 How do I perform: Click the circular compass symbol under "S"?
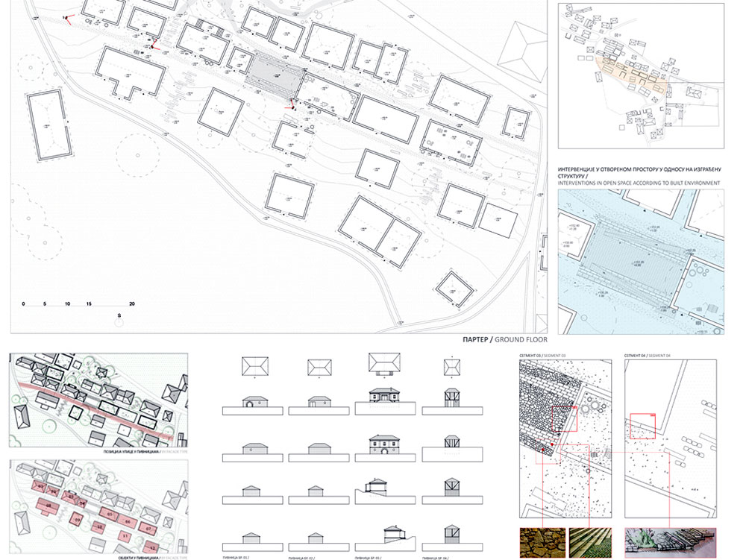(119, 324)
